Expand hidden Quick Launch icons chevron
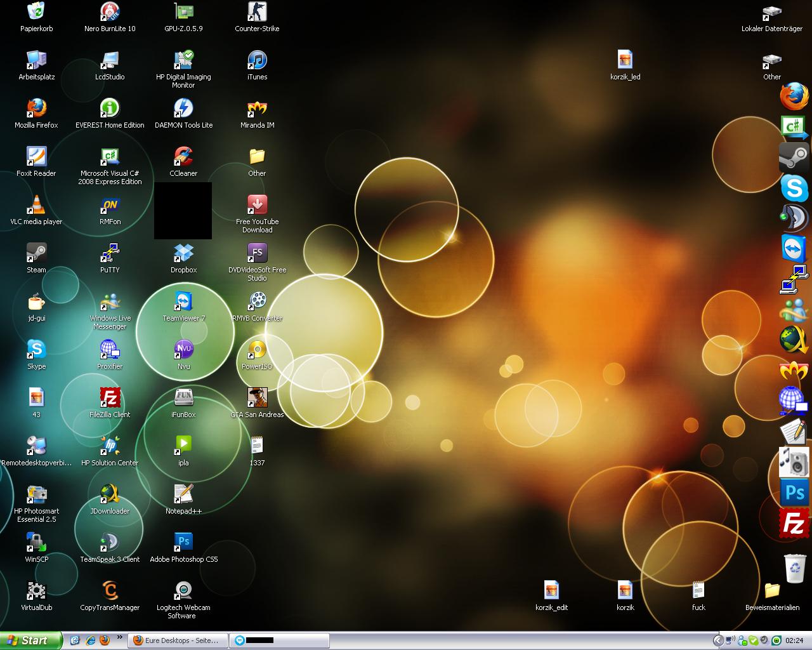Viewport: 812px width, 650px height. (x=119, y=637)
